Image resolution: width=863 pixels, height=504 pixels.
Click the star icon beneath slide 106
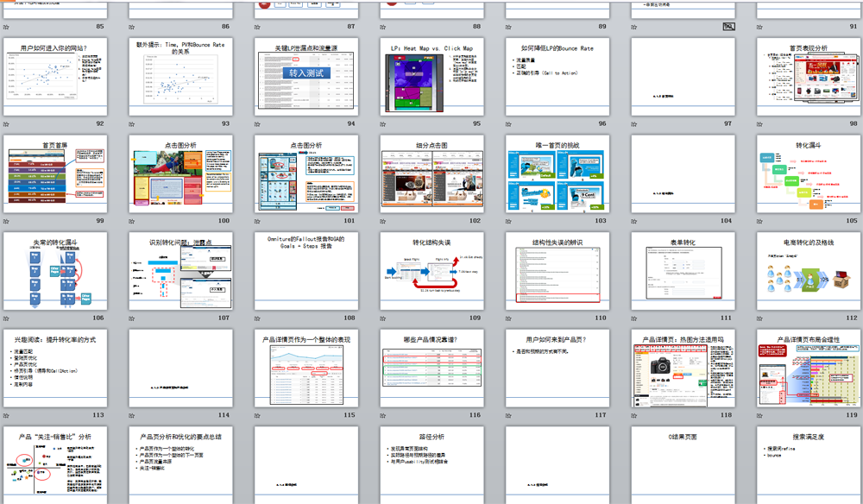pos(8,318)
